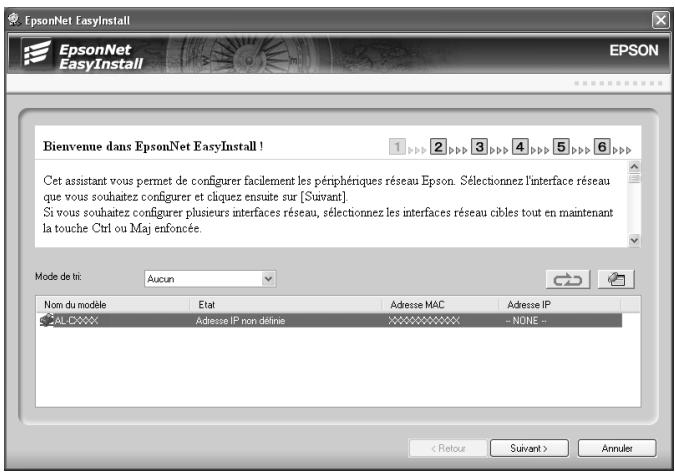Sort by Nom du modèle column header
Image resolution: width=675 pixels, height=472 pixels.
coord(113,304)
